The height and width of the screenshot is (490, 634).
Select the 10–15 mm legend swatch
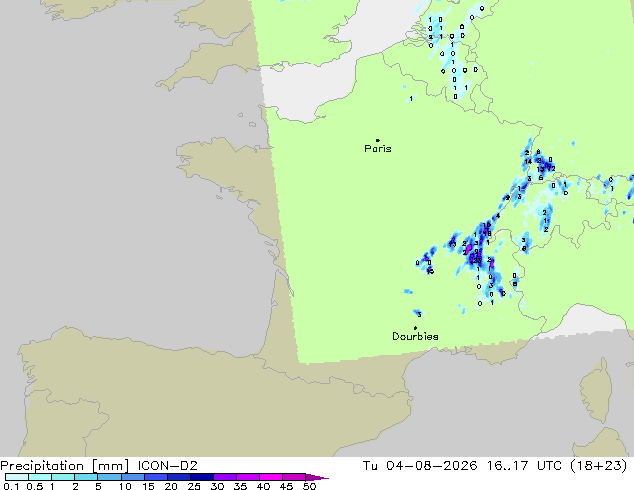[x=132, y=477]
